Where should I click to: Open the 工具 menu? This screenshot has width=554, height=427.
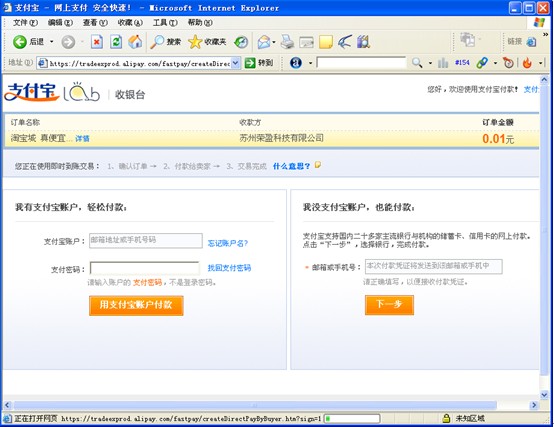[165, 23]
